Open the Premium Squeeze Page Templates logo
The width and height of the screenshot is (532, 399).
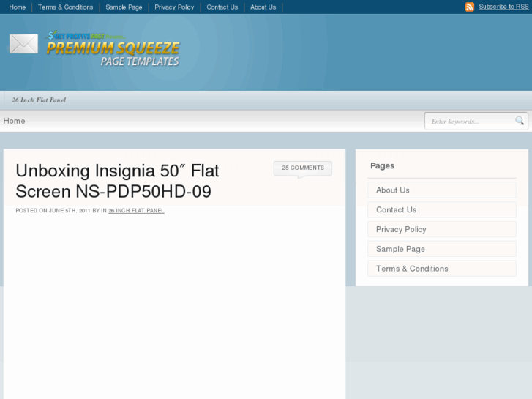coord(112,49)
